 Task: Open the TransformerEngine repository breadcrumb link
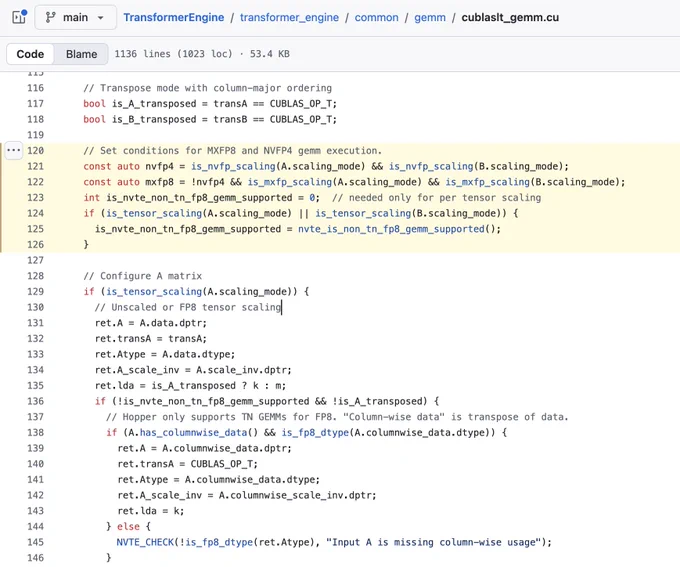tap(173, 17)
